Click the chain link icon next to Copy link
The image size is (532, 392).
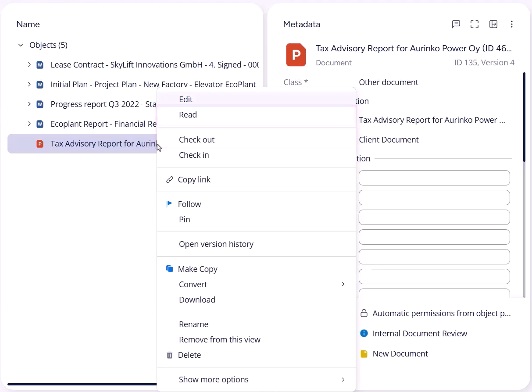(170, 180)
